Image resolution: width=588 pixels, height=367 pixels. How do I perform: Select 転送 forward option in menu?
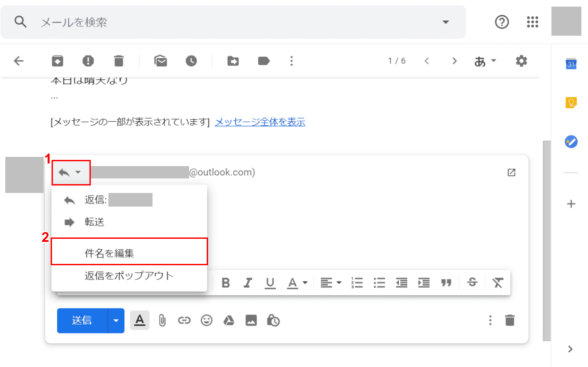tap(129, 222)
